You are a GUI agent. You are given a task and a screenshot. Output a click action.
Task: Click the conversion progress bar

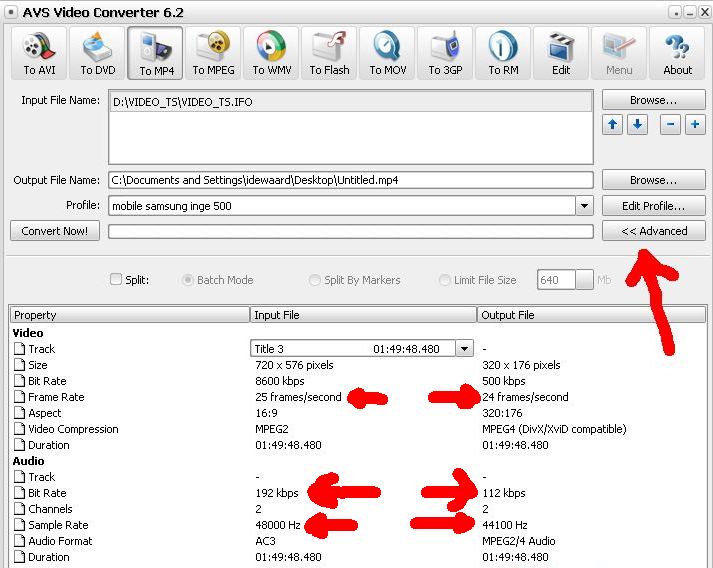(351, 231)
